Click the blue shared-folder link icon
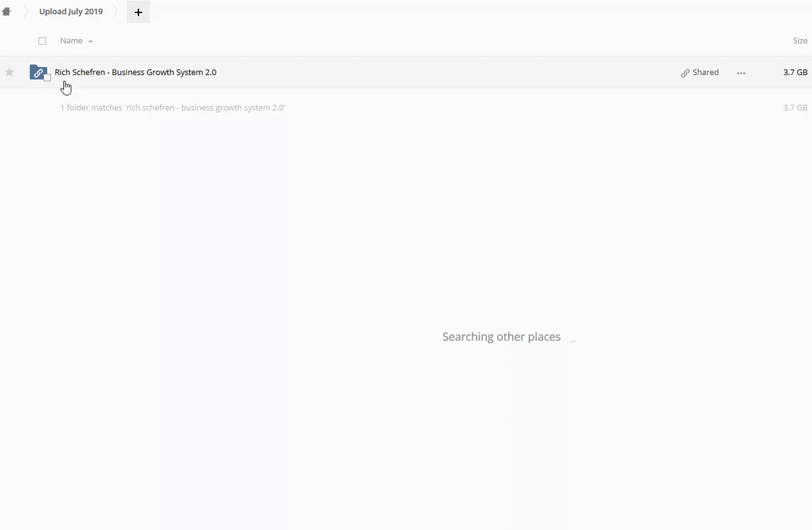The height and width of the screenshot is (530, 812). (x=38, y=72)
